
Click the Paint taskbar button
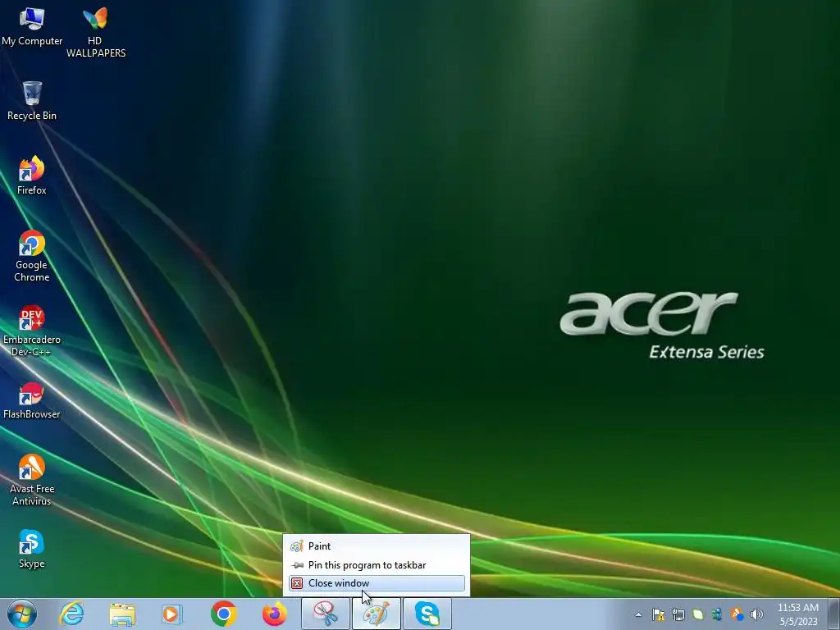(376, 614)
